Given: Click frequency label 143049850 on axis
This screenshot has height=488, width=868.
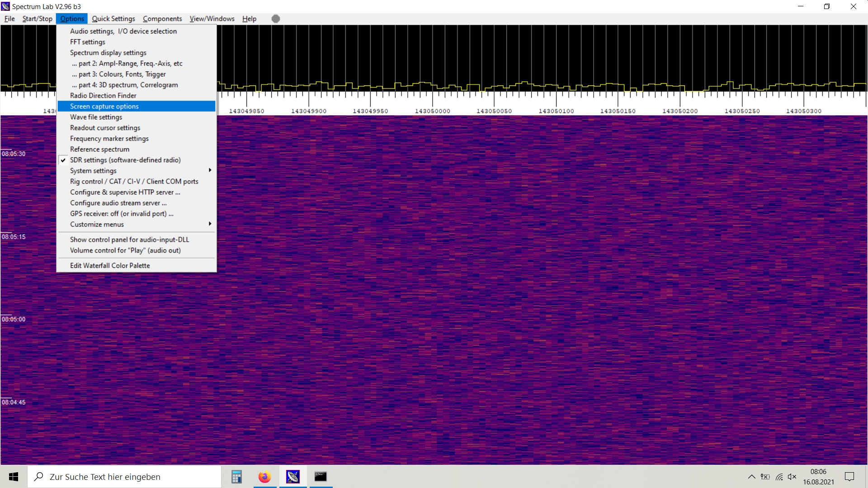Looking at the screenshot, I should pyautogui.click(x=246, y=111).
